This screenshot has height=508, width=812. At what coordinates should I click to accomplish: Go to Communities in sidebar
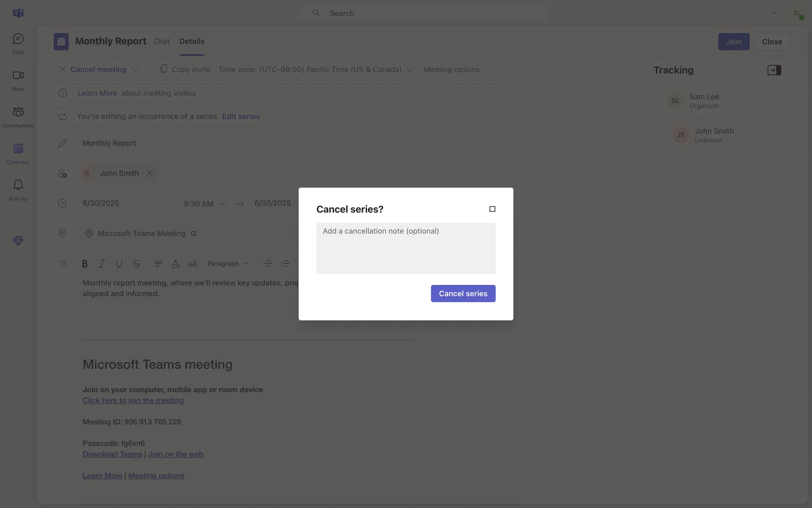point(18,117)
